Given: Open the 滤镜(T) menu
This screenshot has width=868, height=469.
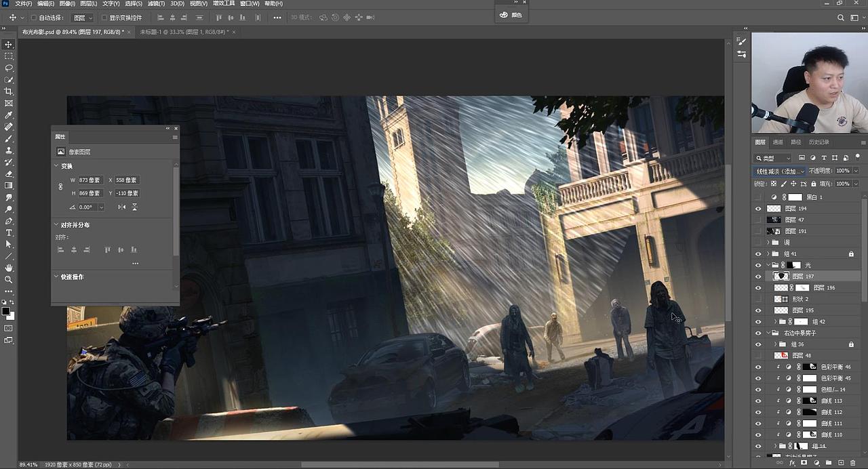Looking at the screenshot, I should pyautogui.click(x=157, y=4).
